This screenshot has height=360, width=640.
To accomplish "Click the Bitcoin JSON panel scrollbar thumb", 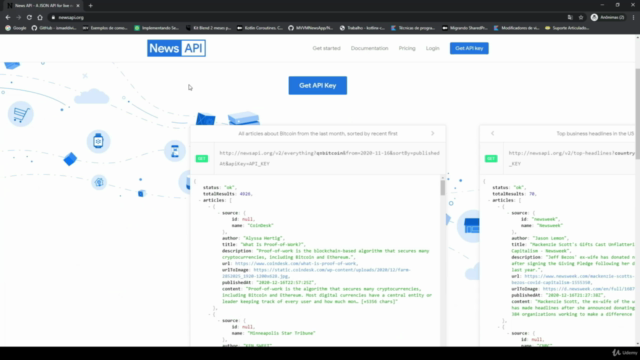I will pos(442,187).
